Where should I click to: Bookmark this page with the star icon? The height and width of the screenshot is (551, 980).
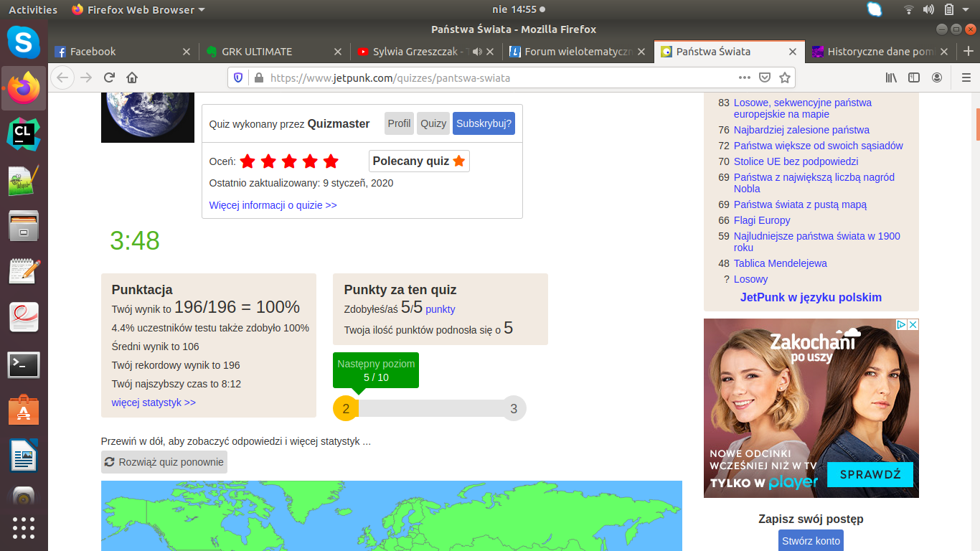point(785,77)
